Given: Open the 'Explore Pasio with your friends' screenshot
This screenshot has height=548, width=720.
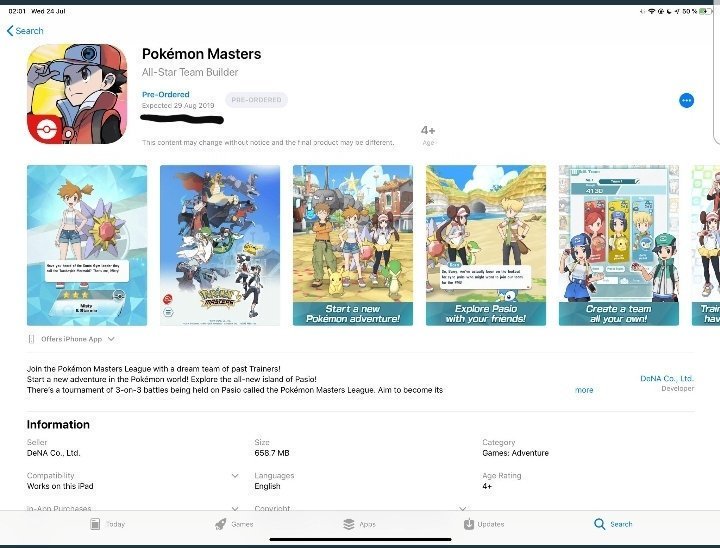Looking at the screenshot, I should point(486,245).
